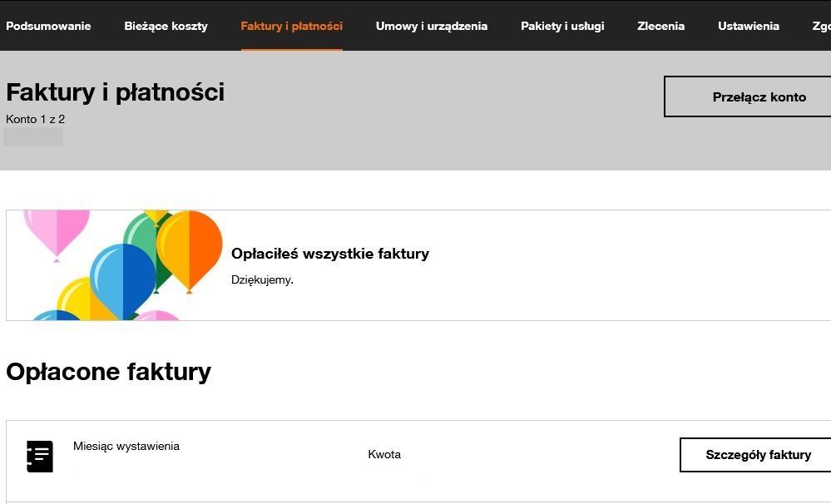Click the 'Dziękujemy.' text in the banner
Viewport: 831px width, 504px height.
[262, 280]
